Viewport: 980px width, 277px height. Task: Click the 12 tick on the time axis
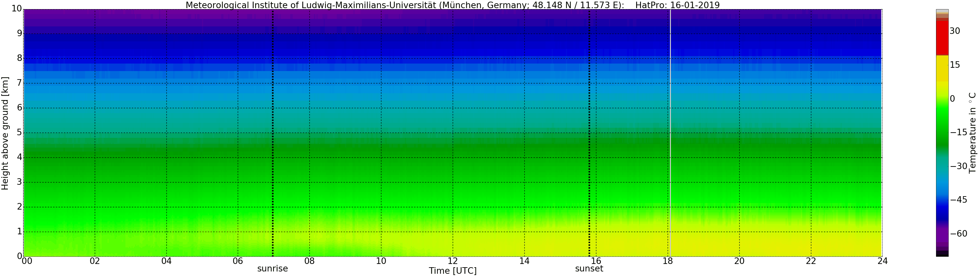click(453, 261)
